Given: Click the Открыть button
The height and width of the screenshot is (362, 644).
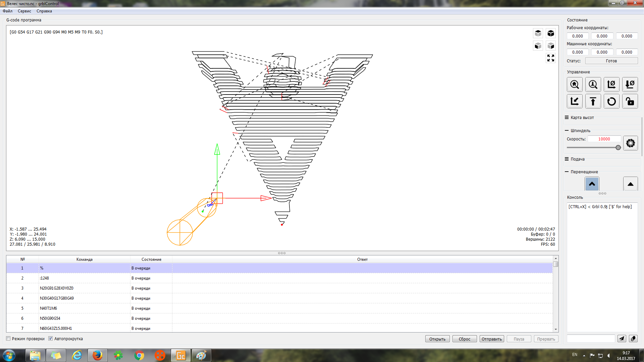Looking at the screenshot, I should [437, 339].
